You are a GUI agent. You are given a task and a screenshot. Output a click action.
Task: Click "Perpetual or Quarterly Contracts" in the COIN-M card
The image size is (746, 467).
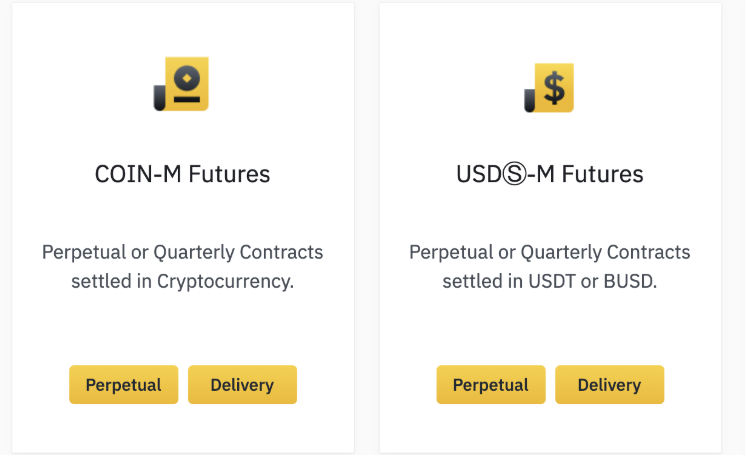point(182,251)
